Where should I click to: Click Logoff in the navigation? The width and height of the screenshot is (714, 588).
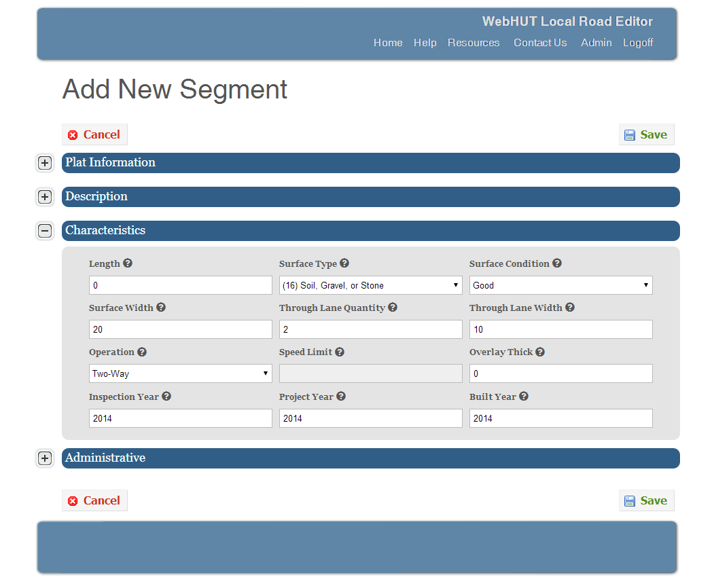[x=638, y=42]
